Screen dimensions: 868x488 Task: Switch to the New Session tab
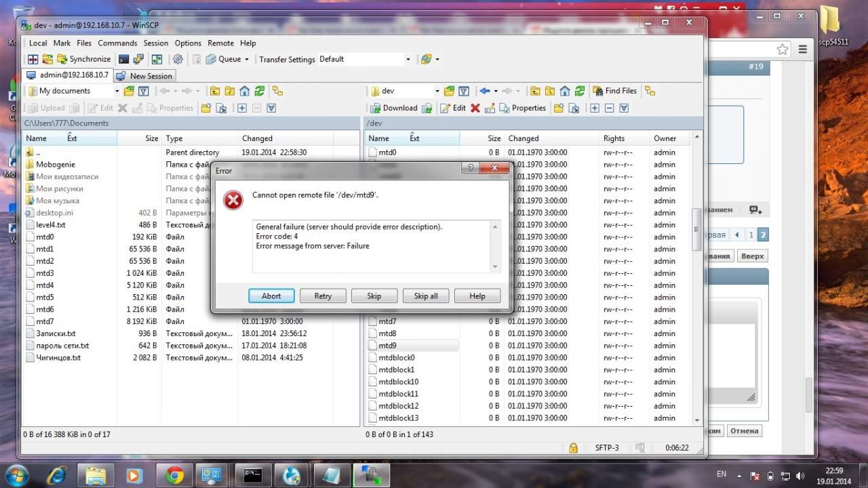[x=144, y=76]
